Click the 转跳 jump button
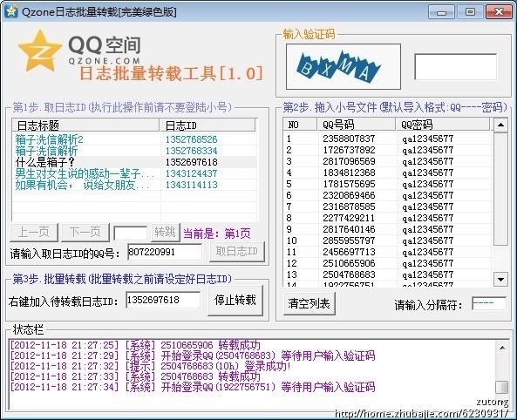This screenshot has width=517, height=420. (x=166, y=233)
